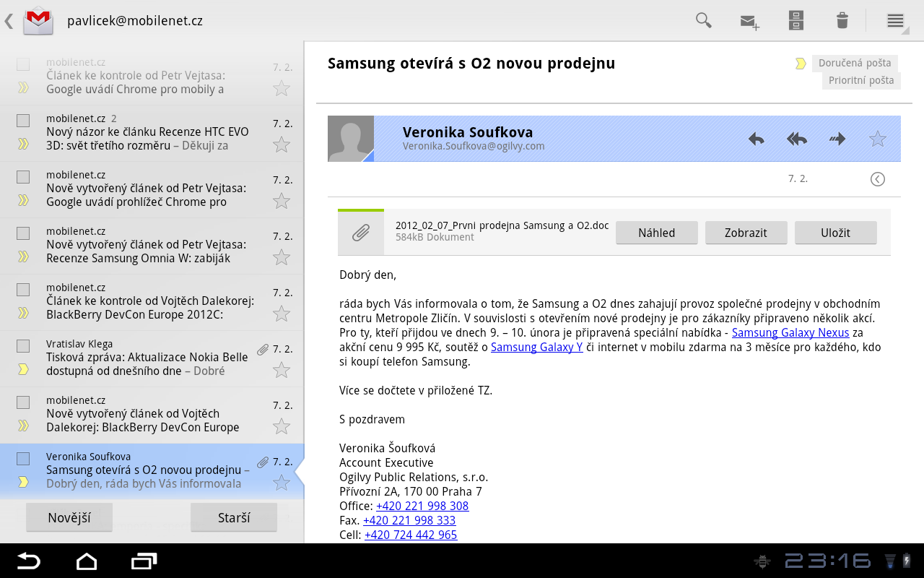924x578 pixels.
Task: Reply to Veronika Soufkova's message
Action: (x=756, y=139)
